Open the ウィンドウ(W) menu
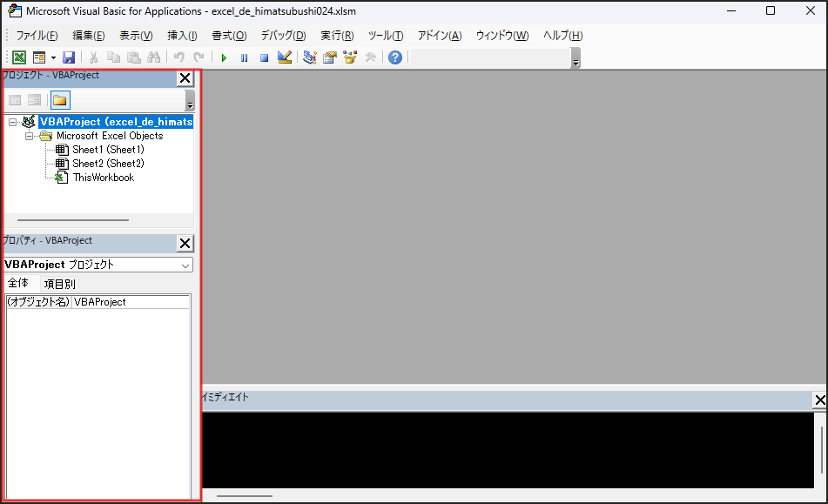This screenshot has height=504, width=828. [502, 36]
